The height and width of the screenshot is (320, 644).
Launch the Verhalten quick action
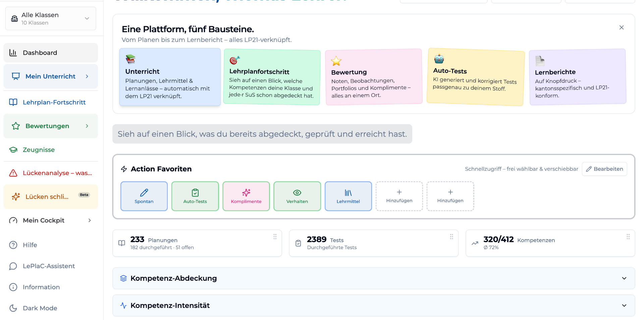(x=297, y=196)
